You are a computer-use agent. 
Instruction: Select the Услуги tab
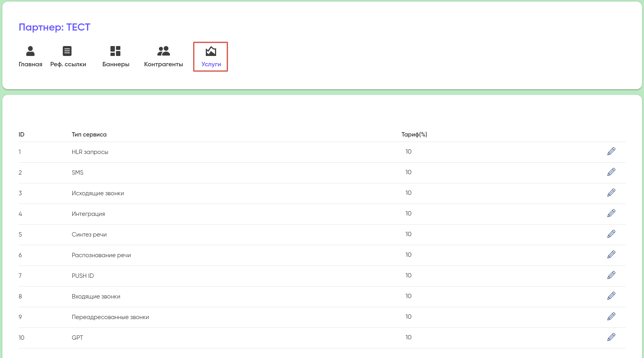tap(211, 56)
